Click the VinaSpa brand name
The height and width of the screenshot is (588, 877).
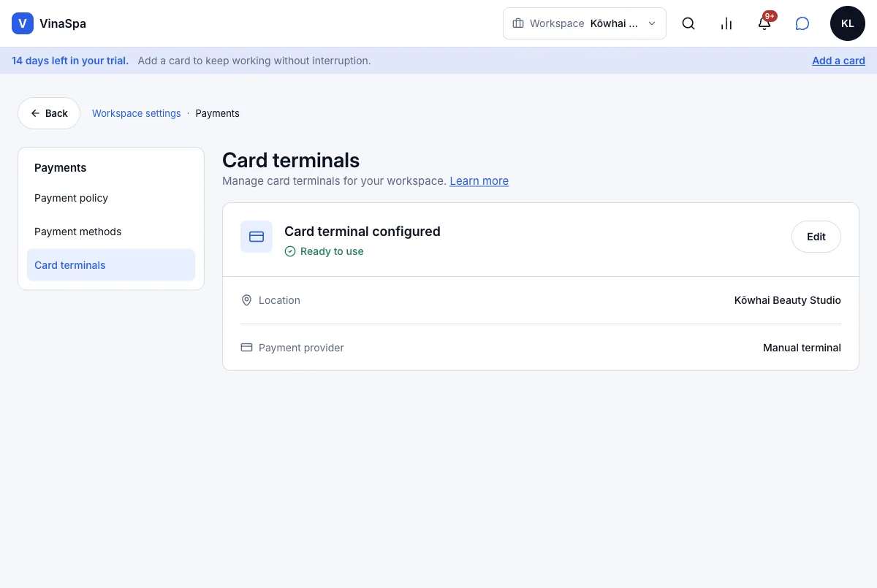tap(63, 23)
